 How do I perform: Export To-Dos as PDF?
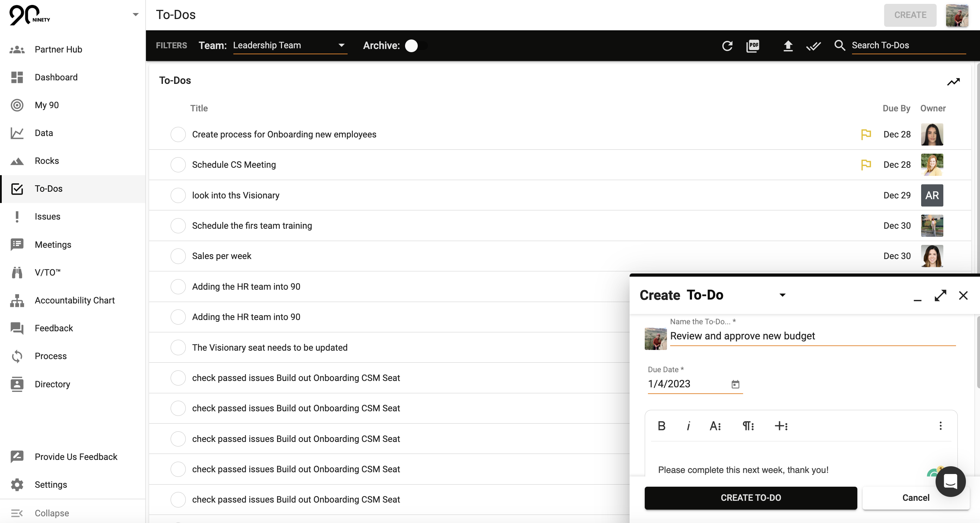[753, 46]
